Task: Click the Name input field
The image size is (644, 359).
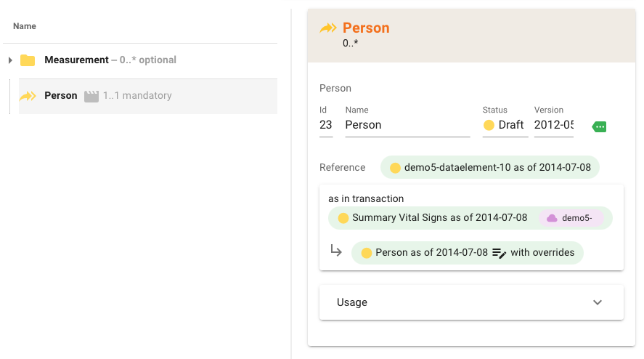Action: point(407,125)
